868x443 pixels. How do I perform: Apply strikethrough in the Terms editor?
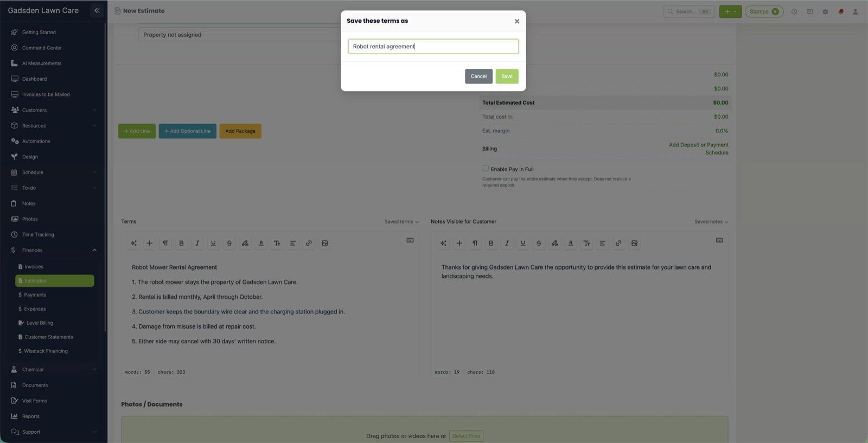pyautogui.click(x=229, y=243)
